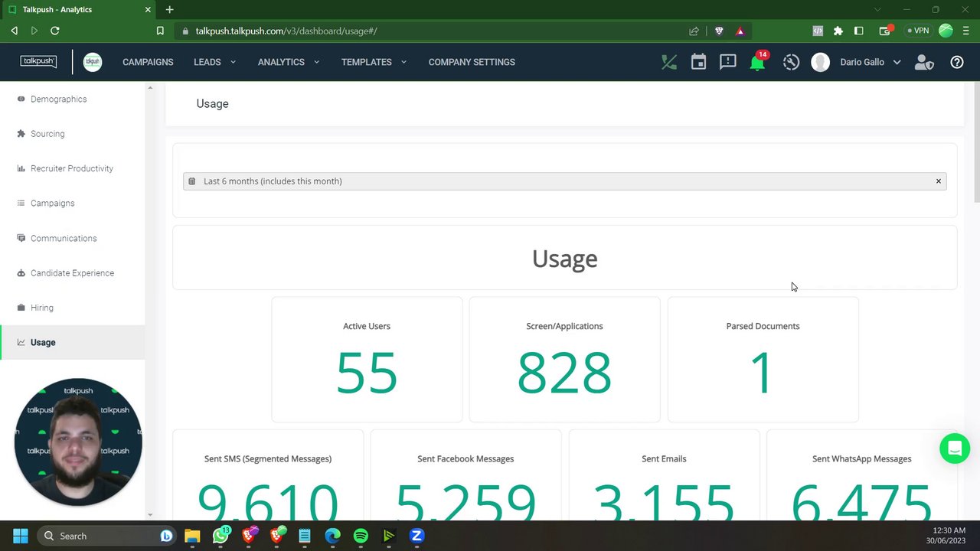This screenshot has height=551, width=980.
Task: Open Zoom from the taskbar
Action: (417, 536)
